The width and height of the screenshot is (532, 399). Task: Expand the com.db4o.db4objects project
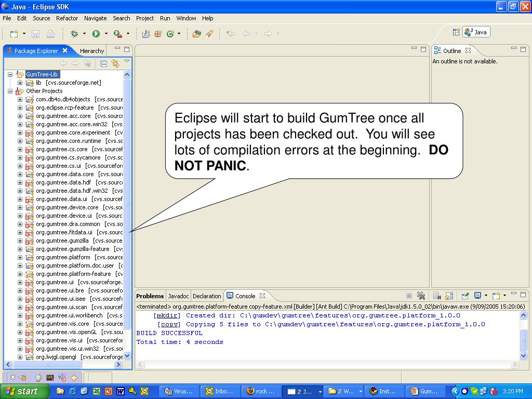pos(20,99)
